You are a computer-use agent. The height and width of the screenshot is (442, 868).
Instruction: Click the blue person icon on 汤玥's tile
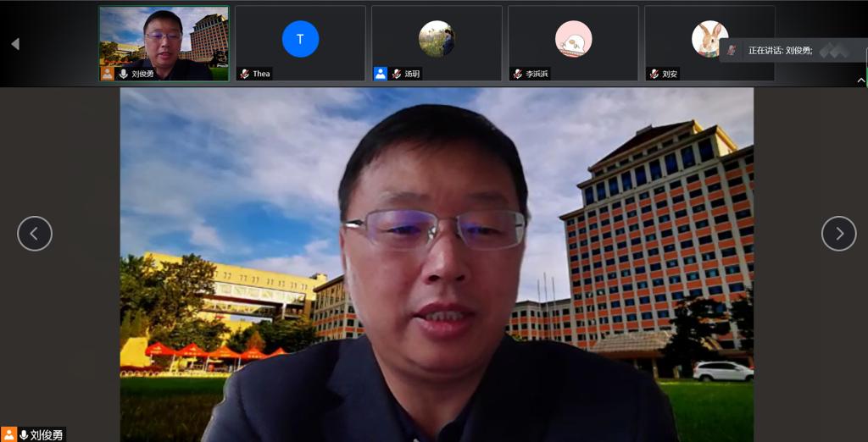[381, 74]
